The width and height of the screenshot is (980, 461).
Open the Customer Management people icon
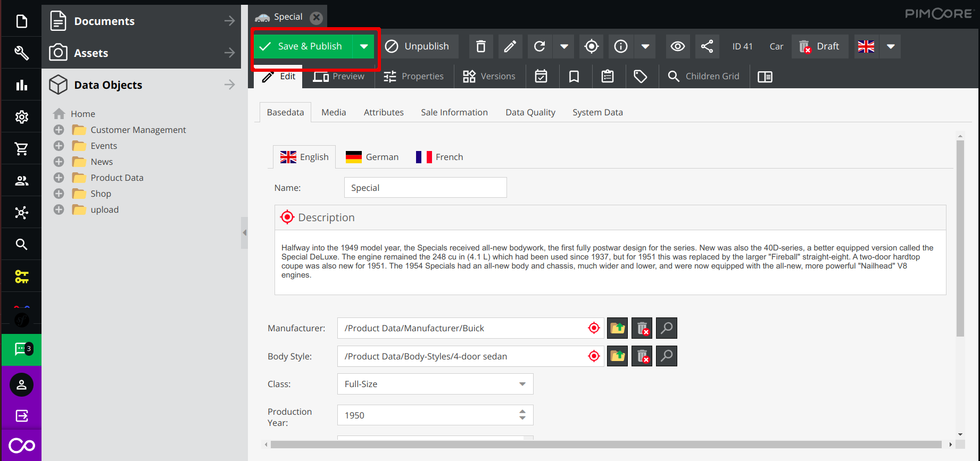click(21, 181)
